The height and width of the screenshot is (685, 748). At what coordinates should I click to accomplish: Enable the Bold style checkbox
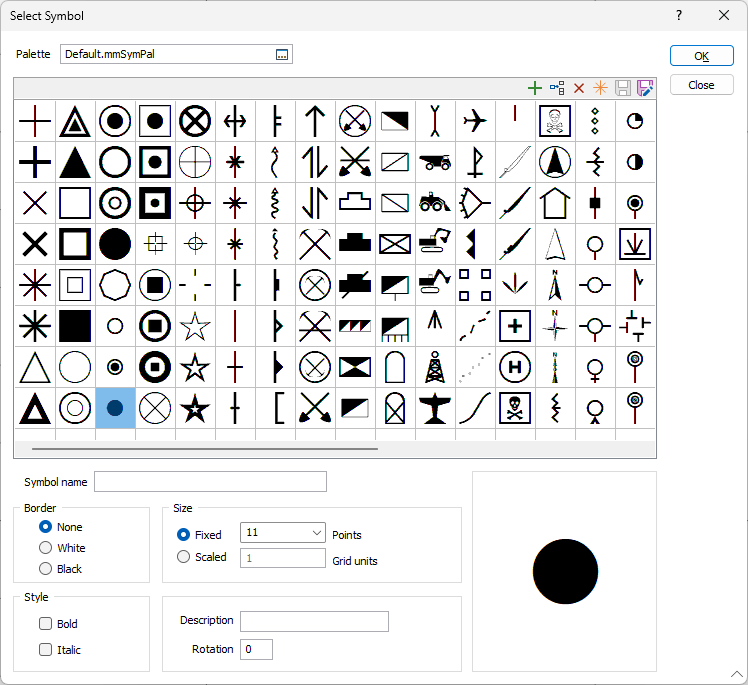tap(45, 624)
